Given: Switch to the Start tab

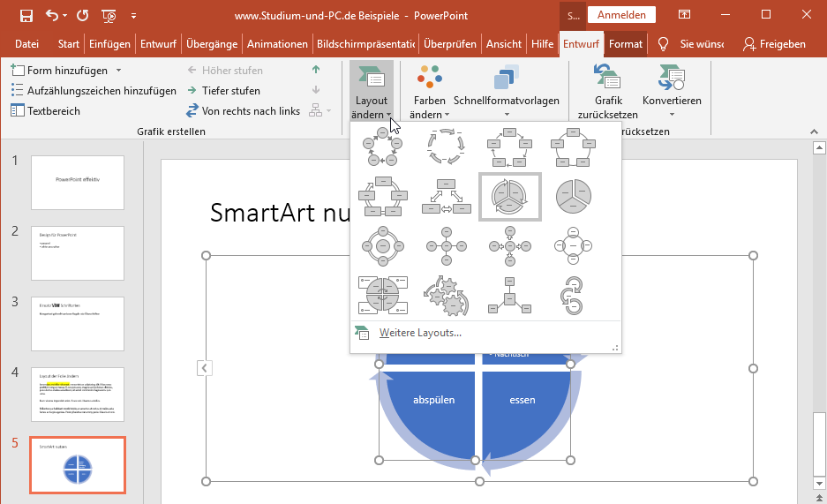Looking at the screenshot, I should pos(69,44).
